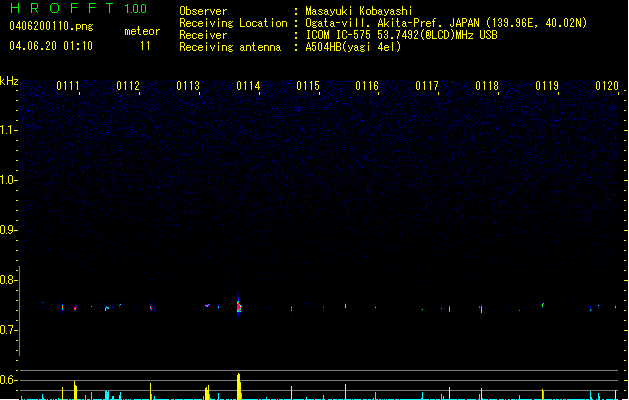
Task: Click the HROFFT 1.0.0 title text
Action: 79,8
